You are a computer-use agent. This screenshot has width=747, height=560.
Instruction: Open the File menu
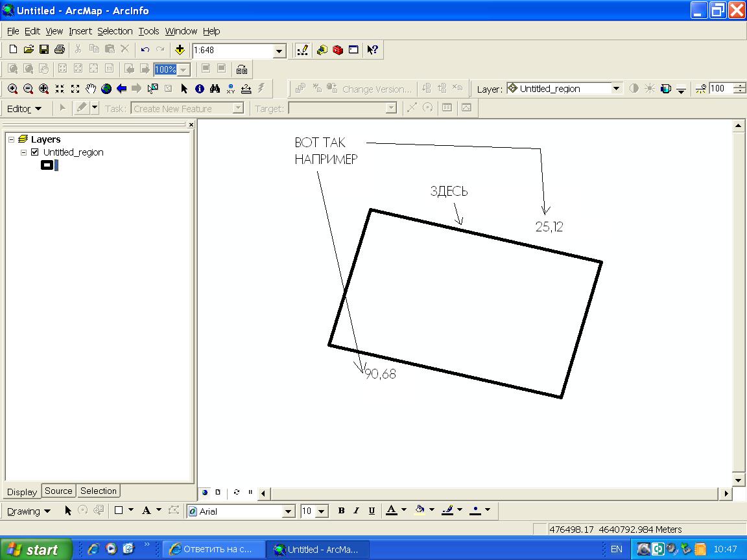point(13,31)
